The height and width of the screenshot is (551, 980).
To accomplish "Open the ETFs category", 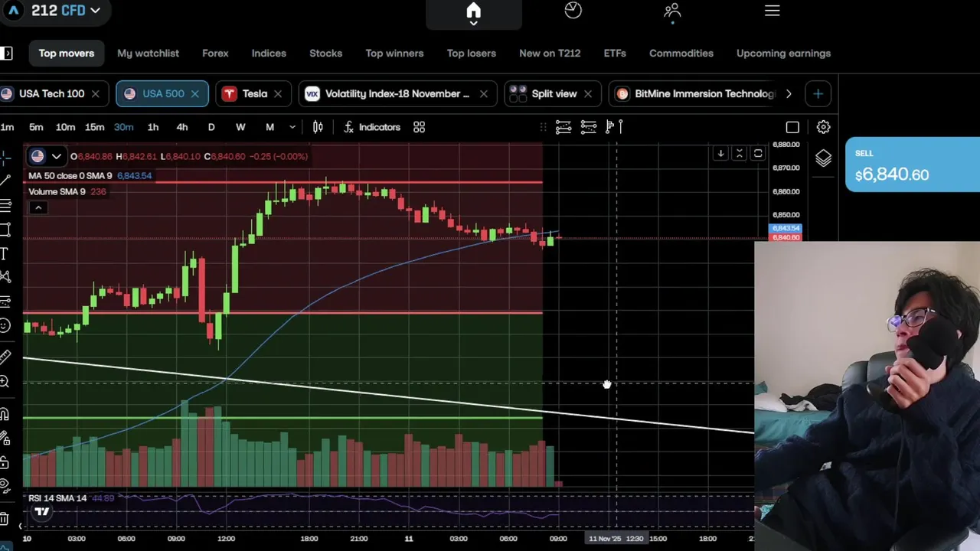I will coord(615,54).
